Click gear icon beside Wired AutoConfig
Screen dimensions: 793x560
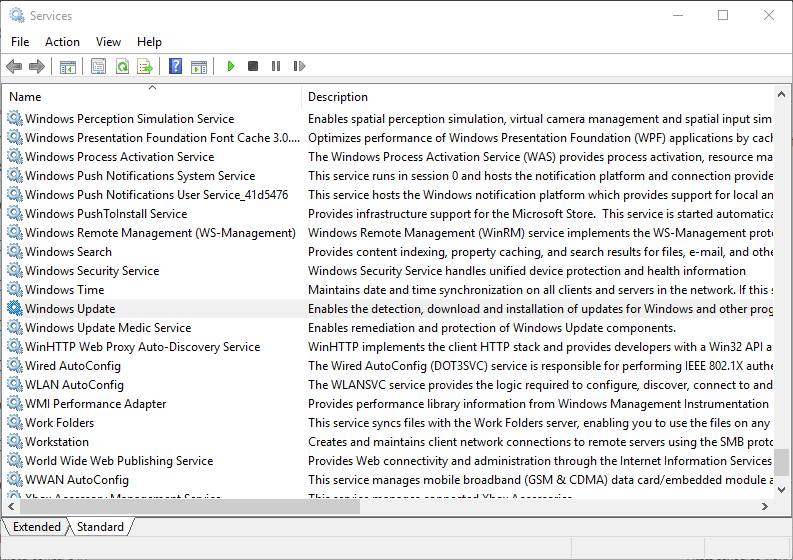click(15, 365)
